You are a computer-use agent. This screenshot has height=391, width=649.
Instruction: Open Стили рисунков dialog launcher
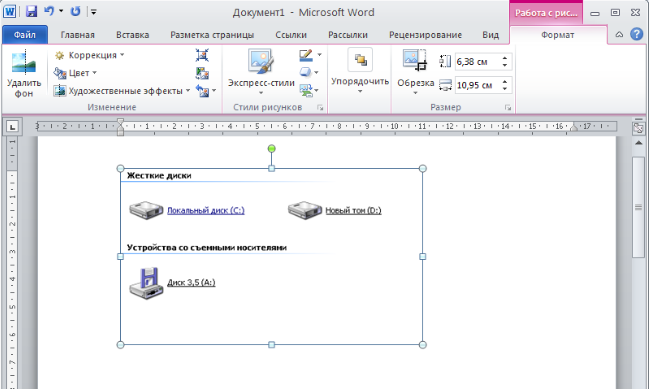click(x=320, y=108)
